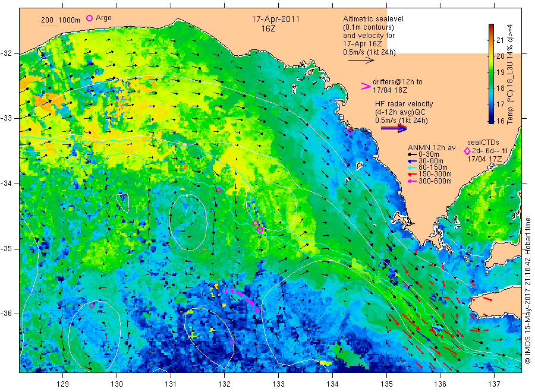Click the -35 latitude axis label

tap(6, 249)
